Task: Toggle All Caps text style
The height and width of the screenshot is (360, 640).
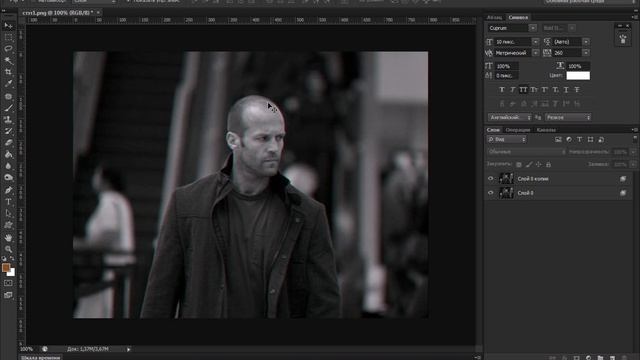Action: pyautogui.click(x=523, y=90)
